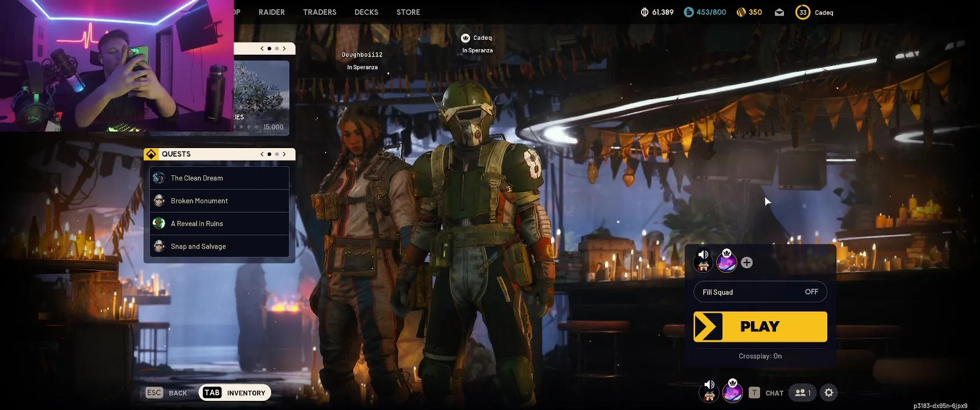Open the A Reveal in Ruins quest
This screenshot has width=980, height=410.
(x=219, y=223)
